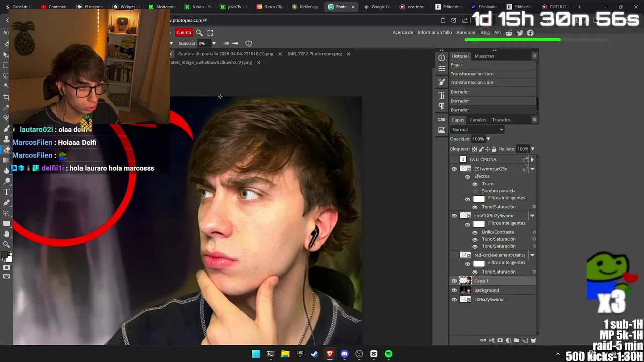Open Layers panel options menu
Viewport: 644px width, 362px height.
(x=535, y=120)
